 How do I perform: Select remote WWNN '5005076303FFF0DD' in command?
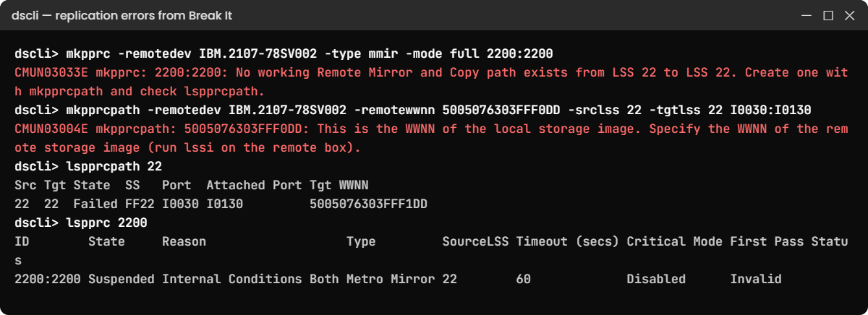[x=501, y=111]
